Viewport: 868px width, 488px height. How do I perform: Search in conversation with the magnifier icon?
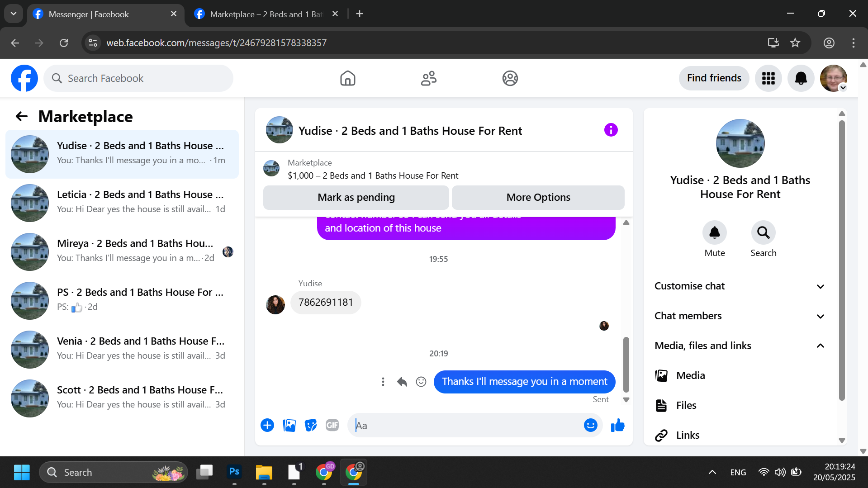(x=763, y=232)
